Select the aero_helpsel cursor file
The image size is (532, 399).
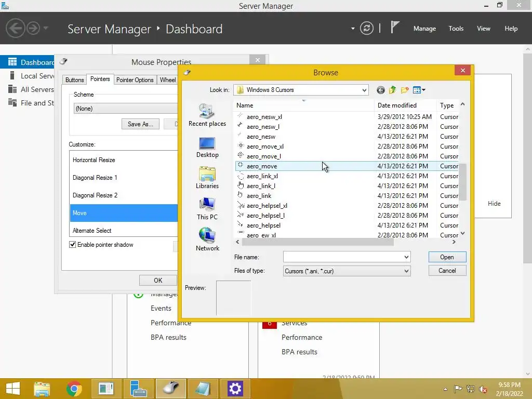click(347, 225)
